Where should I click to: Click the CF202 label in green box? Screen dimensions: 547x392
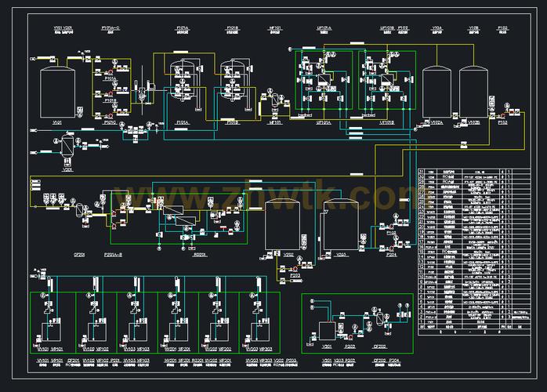click(x=379, y=347)
